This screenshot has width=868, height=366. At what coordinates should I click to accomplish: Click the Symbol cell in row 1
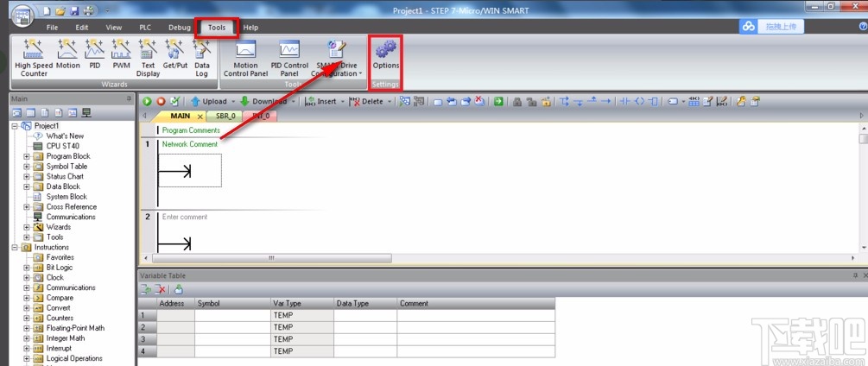[232, 315]
